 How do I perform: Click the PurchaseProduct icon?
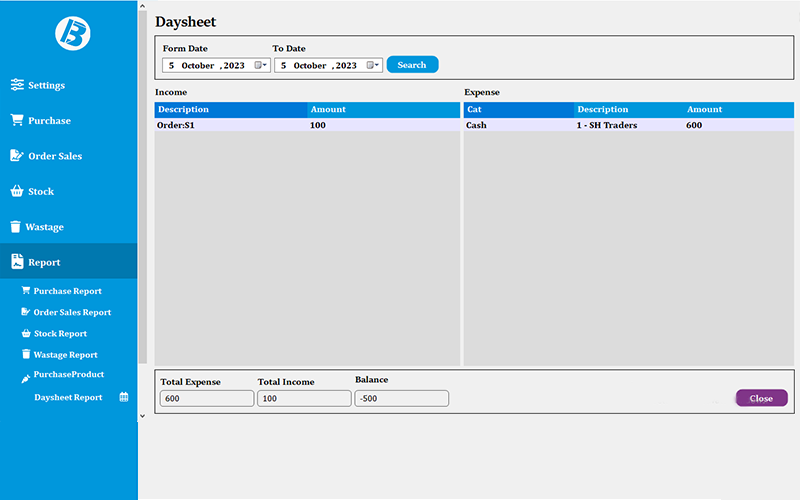click(x=26, y=379)
